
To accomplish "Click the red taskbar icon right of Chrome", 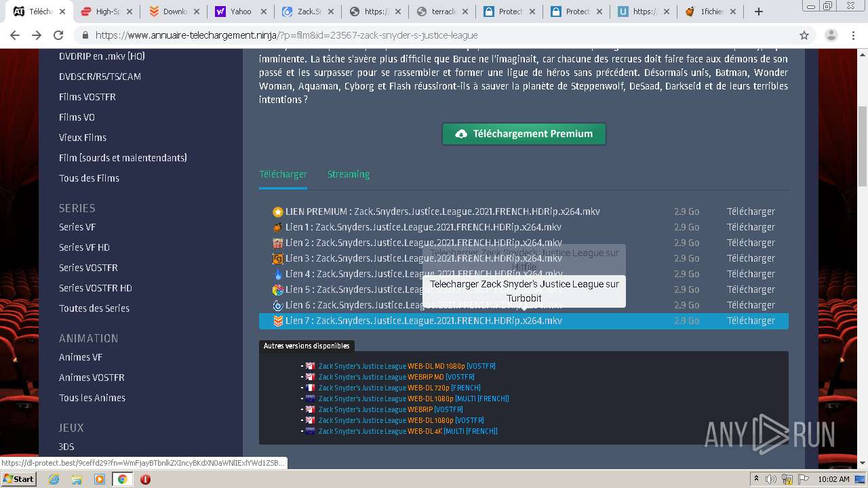I will click(x=145, y=479).
